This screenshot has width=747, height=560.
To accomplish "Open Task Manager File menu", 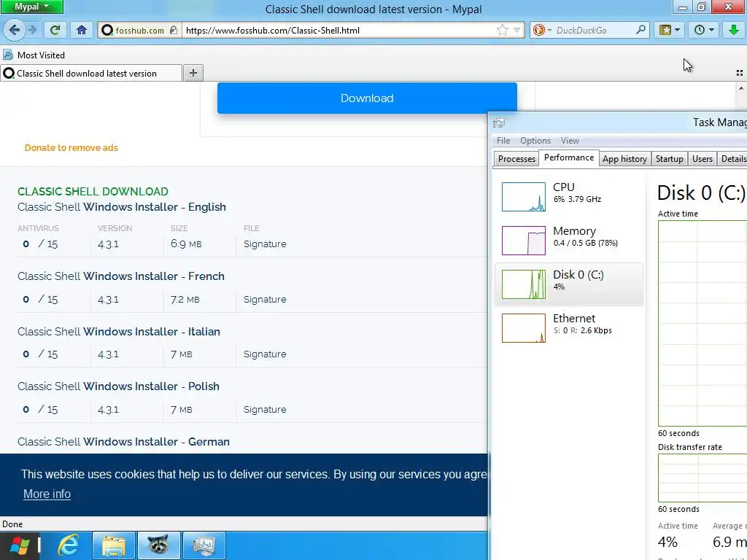I will coord(503,141).
